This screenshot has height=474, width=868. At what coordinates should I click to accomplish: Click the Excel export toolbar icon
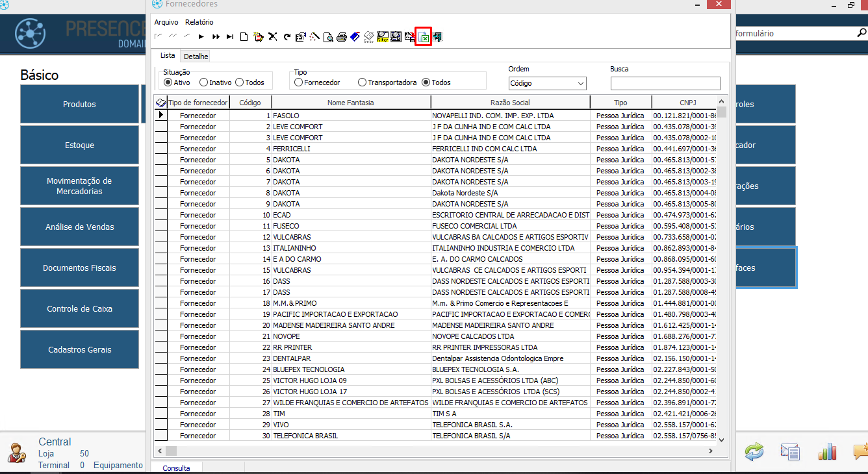pos(424,37)
